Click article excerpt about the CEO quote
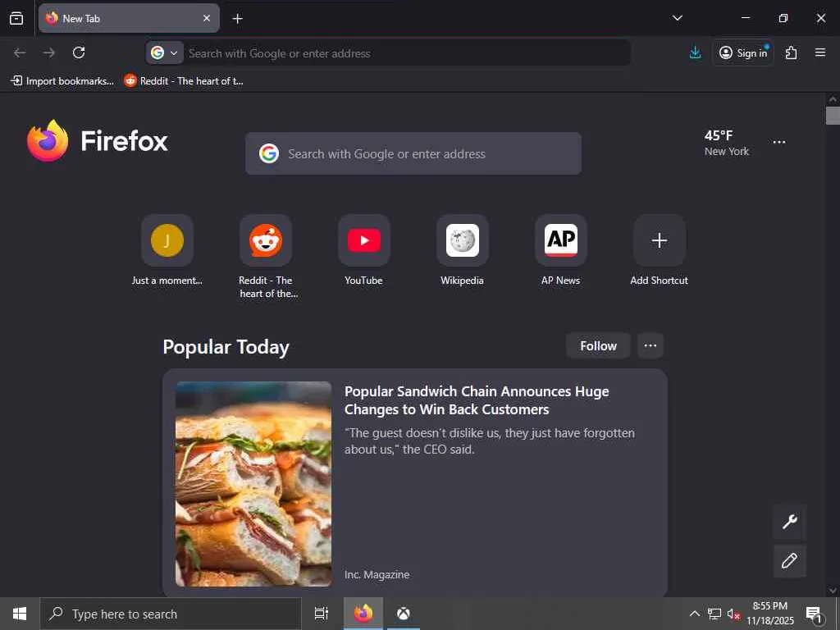This screenshot has width=840, height=630. pos(489,441)
